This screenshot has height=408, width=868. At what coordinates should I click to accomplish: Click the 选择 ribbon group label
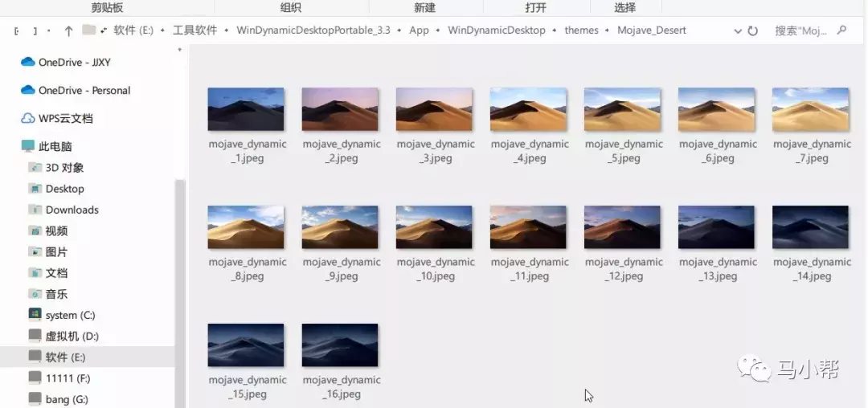[x=625, y=8]
